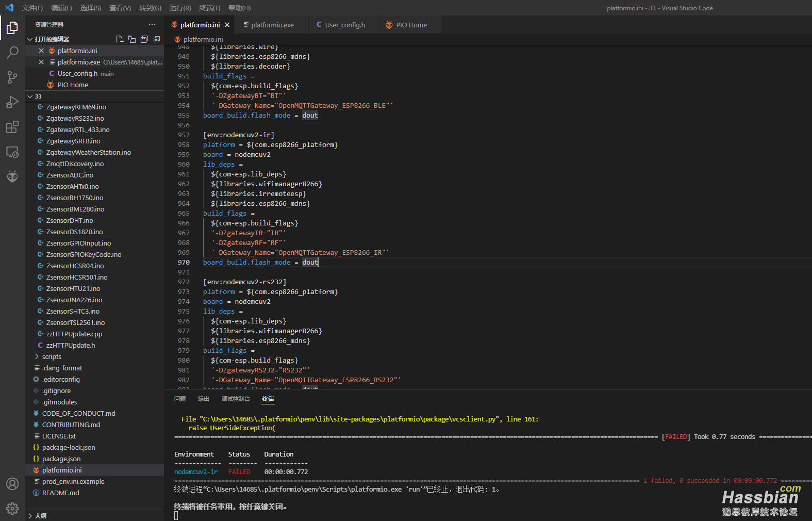
Task: Open the Run menu
Action: [x=180, y=8]
